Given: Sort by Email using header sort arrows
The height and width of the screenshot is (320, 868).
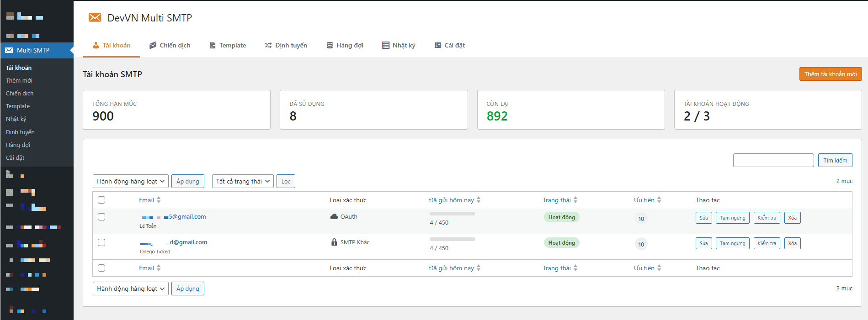Looking at the screenshot, I should point(159,200).
